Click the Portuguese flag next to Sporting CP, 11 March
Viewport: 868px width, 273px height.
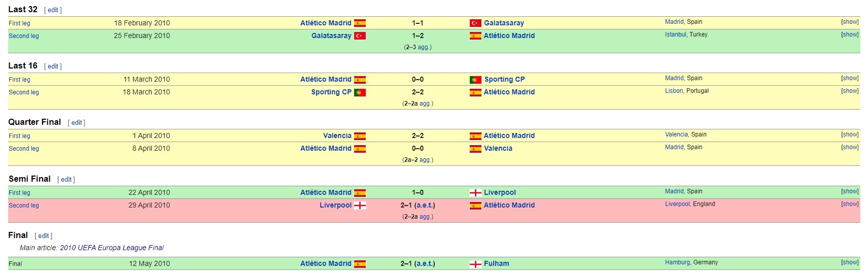click(475, 80)
